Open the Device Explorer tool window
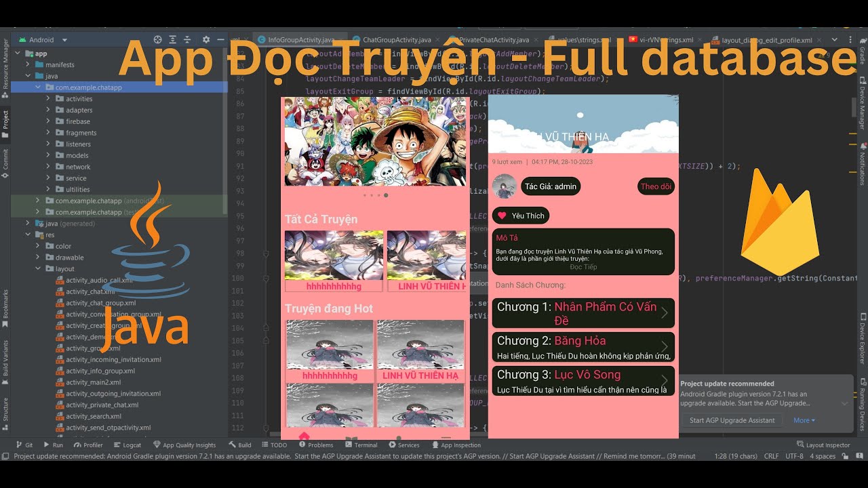The width and height of the screenshot is (868, 488). click(862, 337)
